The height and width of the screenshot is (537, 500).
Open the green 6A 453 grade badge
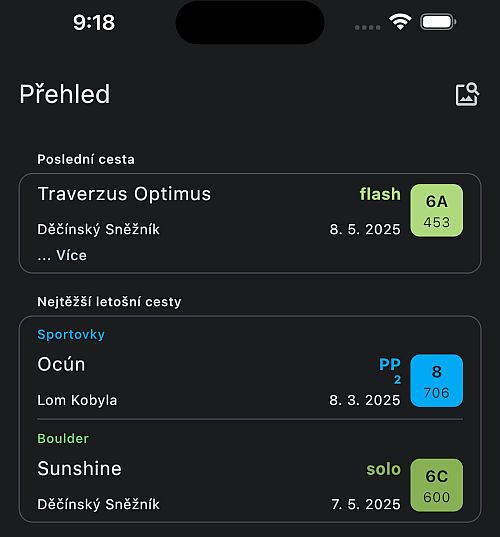point(437,210)
